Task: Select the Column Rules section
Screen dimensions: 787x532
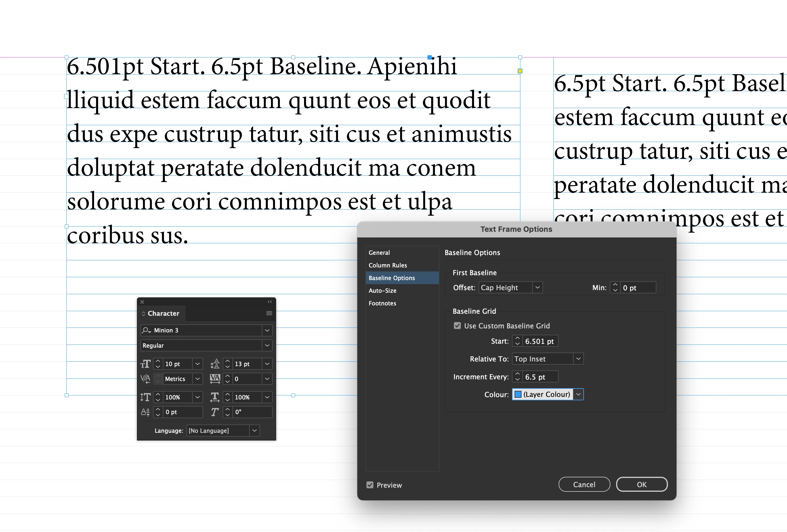Action: point(387,265)
